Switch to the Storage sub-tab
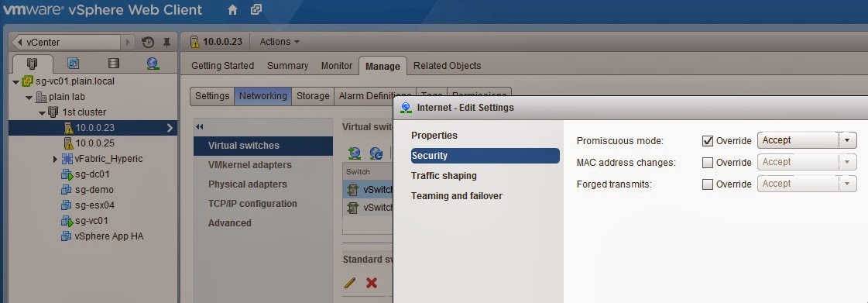 tap(313, 96)
